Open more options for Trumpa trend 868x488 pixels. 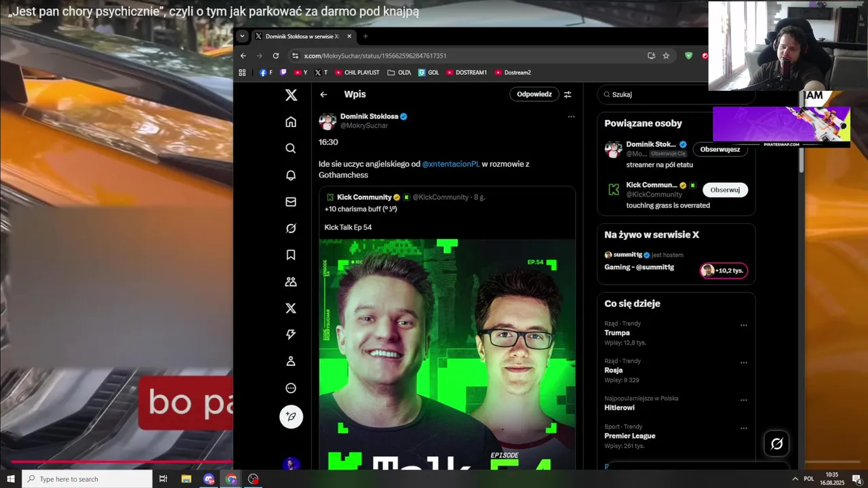point(743,325)
